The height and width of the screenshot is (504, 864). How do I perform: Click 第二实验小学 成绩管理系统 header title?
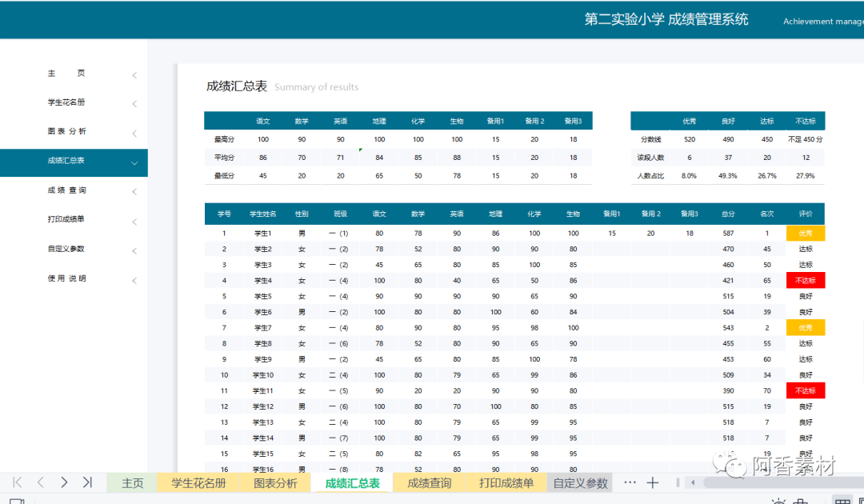tap(666, 19)
